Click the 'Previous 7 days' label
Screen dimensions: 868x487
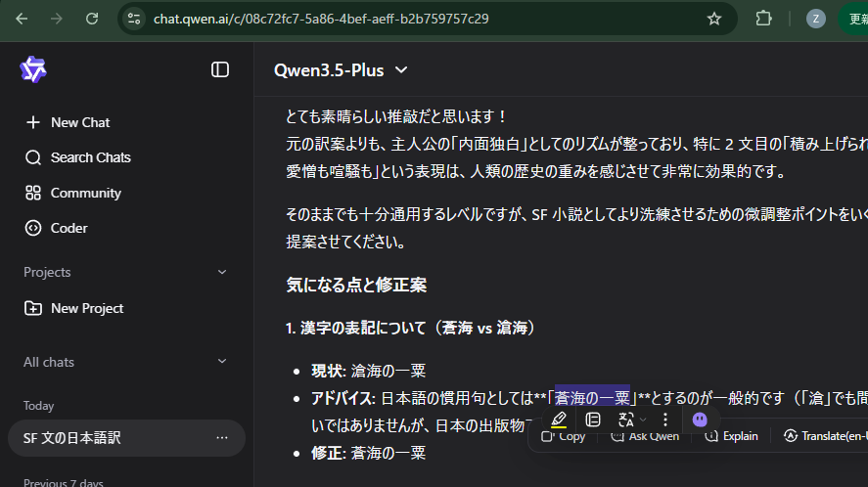click(63, 482)
